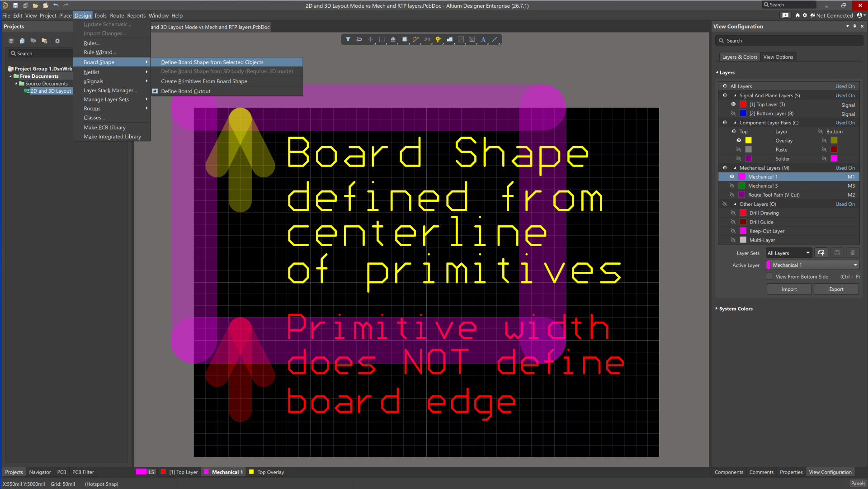
Task: Click Define Board Shape from Selected Objects
Action: point(226,62)
